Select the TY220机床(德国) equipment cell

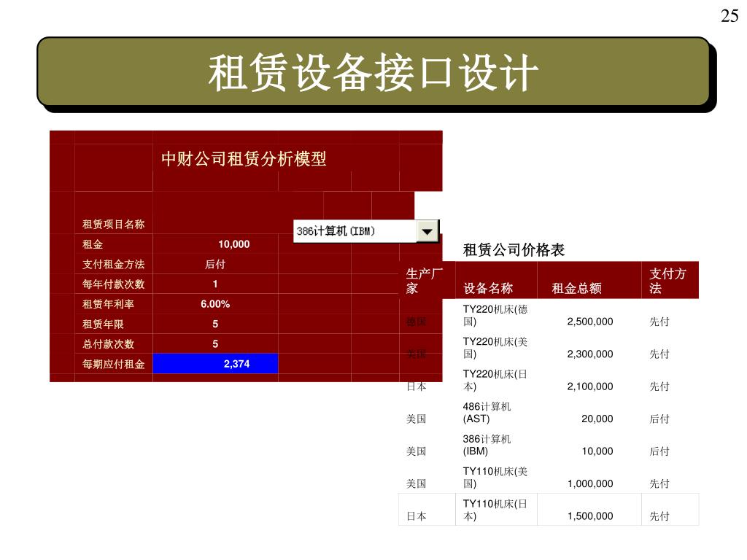tap(495, 315)
